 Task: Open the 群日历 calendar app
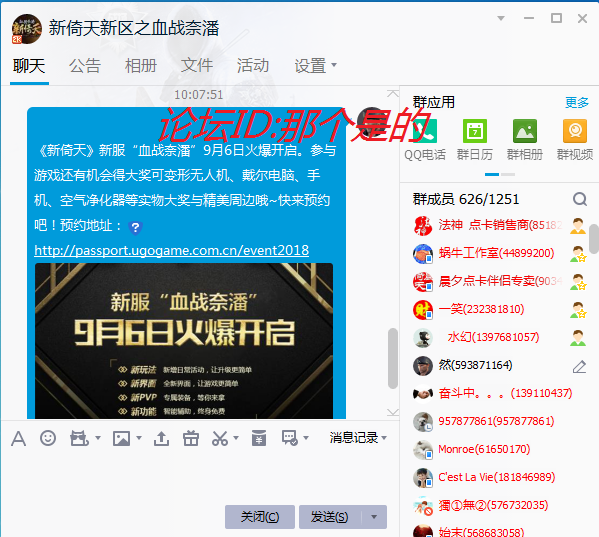pyautogui.click(x=475, y=139)
